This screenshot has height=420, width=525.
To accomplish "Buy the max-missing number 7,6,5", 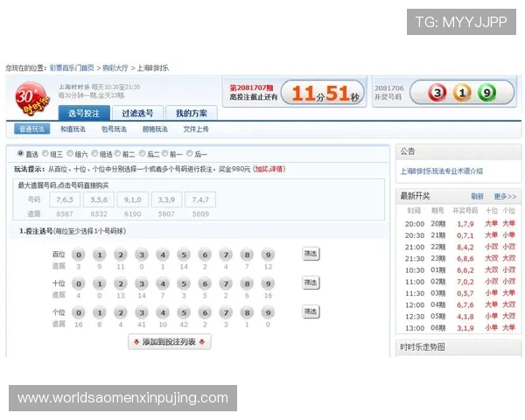I will pos(65,199).
